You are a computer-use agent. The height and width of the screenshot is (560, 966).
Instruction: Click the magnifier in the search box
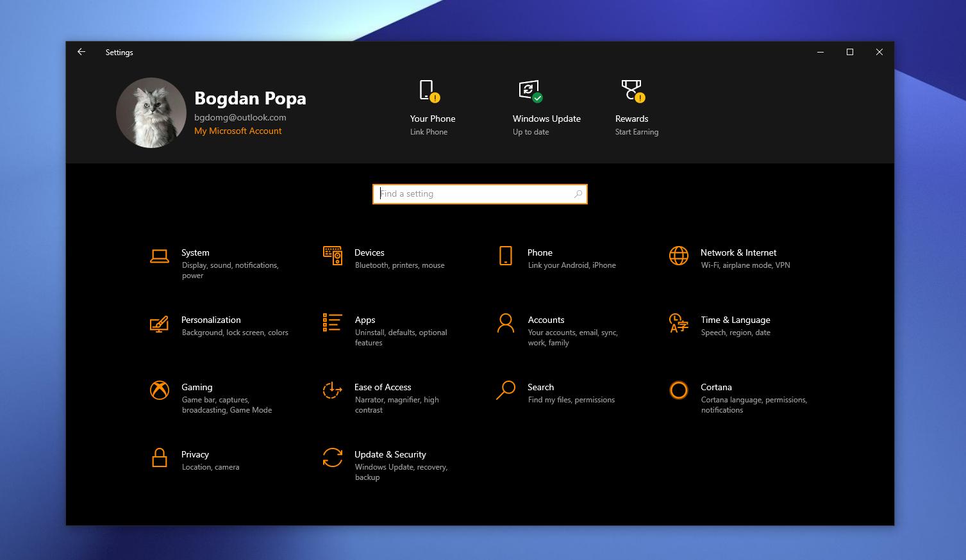tap(578, 194)
